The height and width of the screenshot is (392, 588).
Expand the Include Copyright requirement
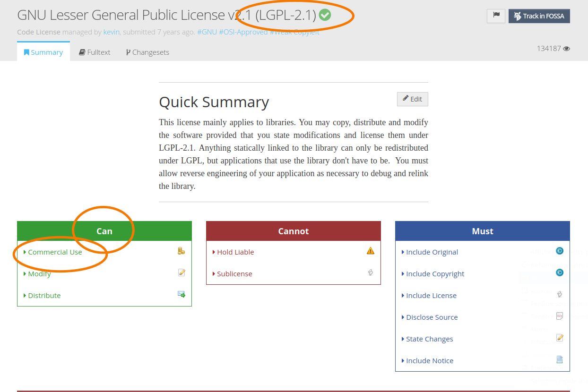pyautogui.click(x=433, y=274)
